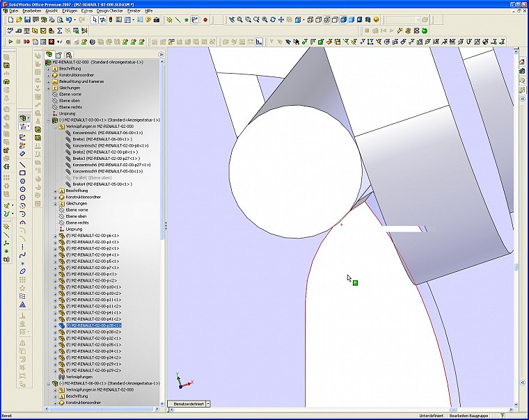Click the home icon in right task pane
The image size is (529, 420).
[x=522, y=62]
